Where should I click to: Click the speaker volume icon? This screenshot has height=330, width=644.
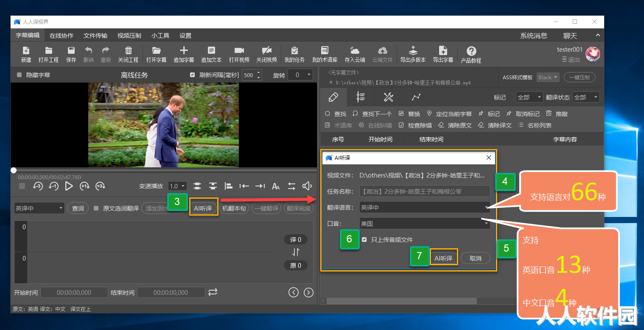(307, 186)
